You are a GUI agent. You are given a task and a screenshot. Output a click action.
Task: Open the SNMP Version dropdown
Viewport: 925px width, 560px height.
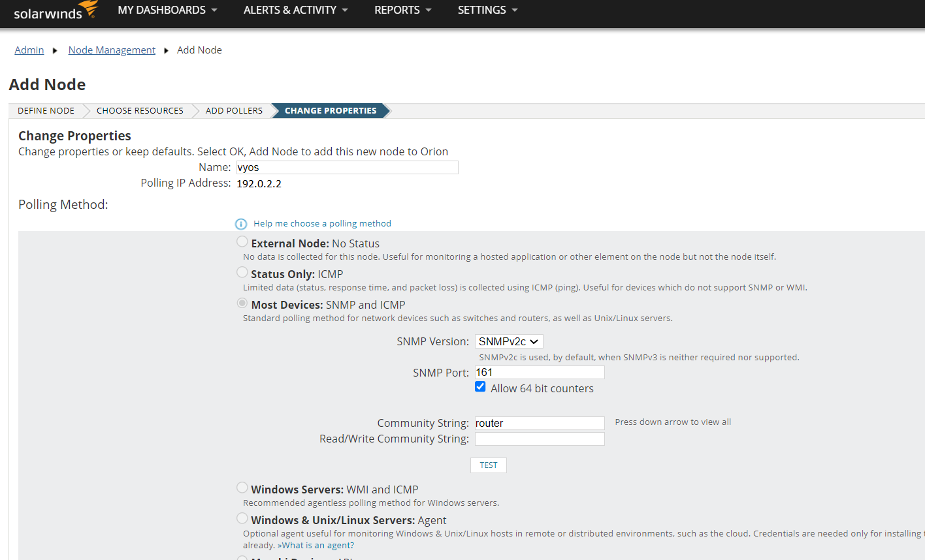508,341
